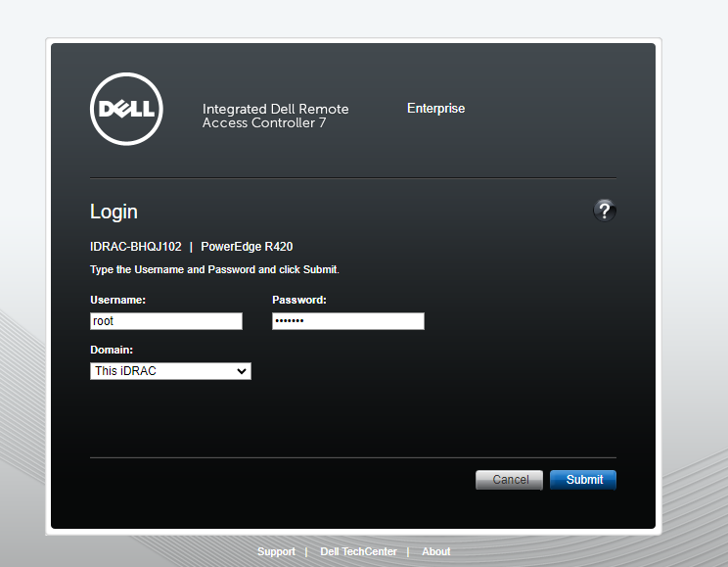
Task: Open the About link
Action: (436, 551)
